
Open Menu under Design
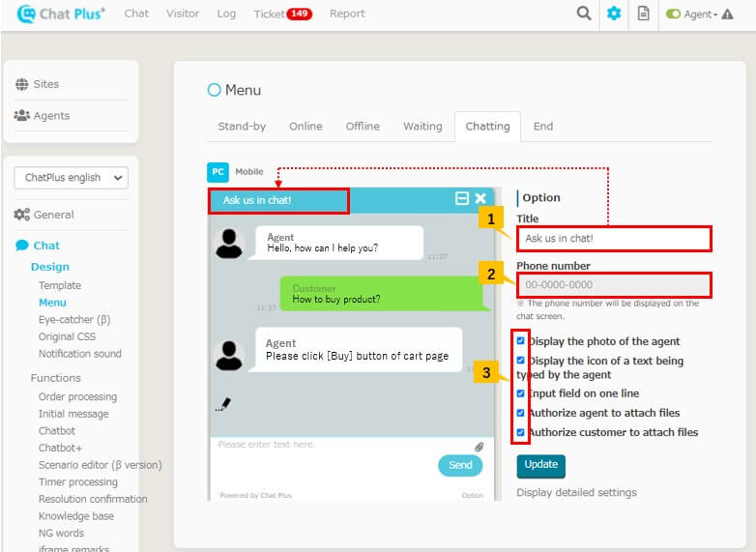click(x=52, y=303)
